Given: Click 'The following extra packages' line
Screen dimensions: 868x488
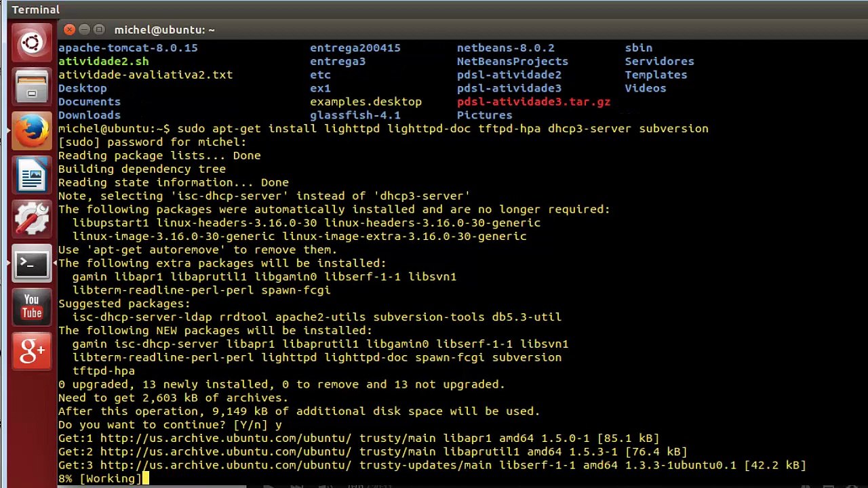Looking at the screenshot, I should (222, 263).
